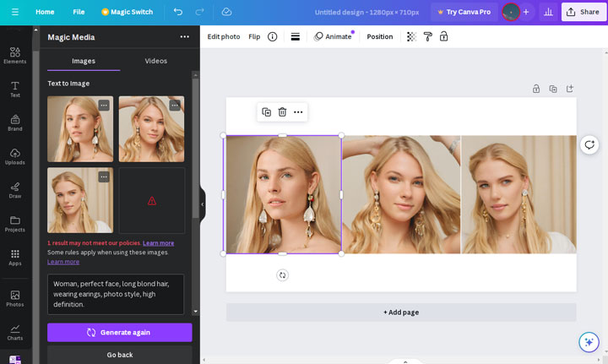Open Magic Media panel more options

185,37
